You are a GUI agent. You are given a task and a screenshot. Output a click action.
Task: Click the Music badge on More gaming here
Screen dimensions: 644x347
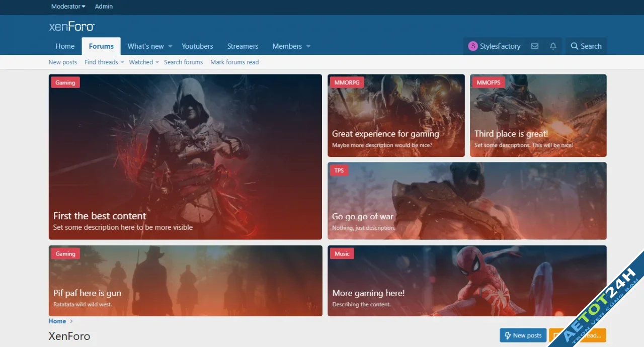(342, 253)
